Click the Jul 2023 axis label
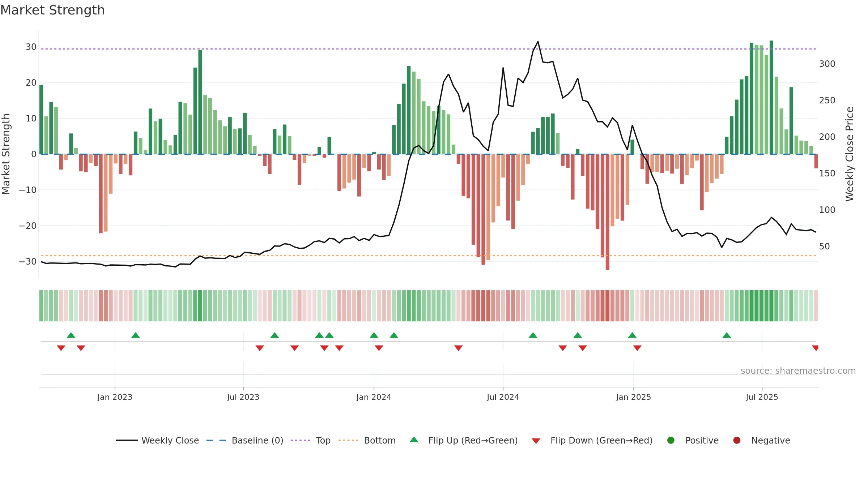 click(x=243, y=397)
